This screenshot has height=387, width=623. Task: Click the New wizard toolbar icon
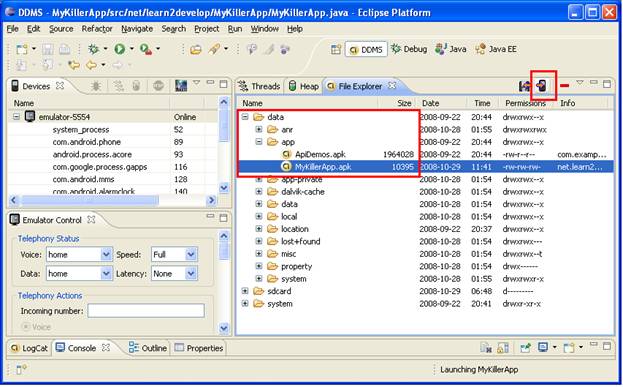point(22,49)
